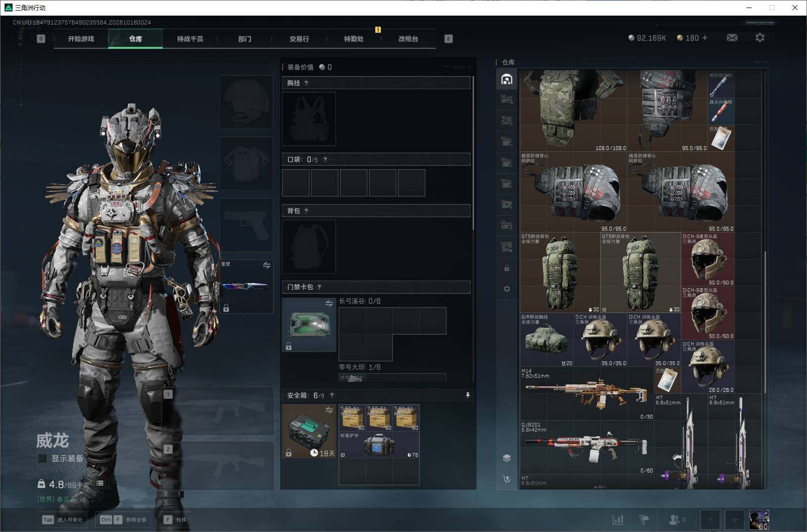Click the warehouse scrollbar on right edge
Image resolution: width=807 pixels, height=532 pixels.
coord(765,322)
